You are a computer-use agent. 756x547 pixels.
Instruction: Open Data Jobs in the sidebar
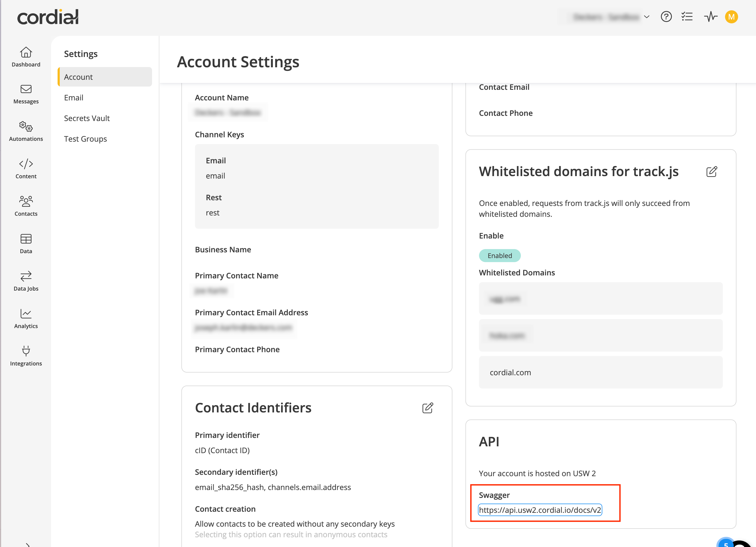point(26,281)
